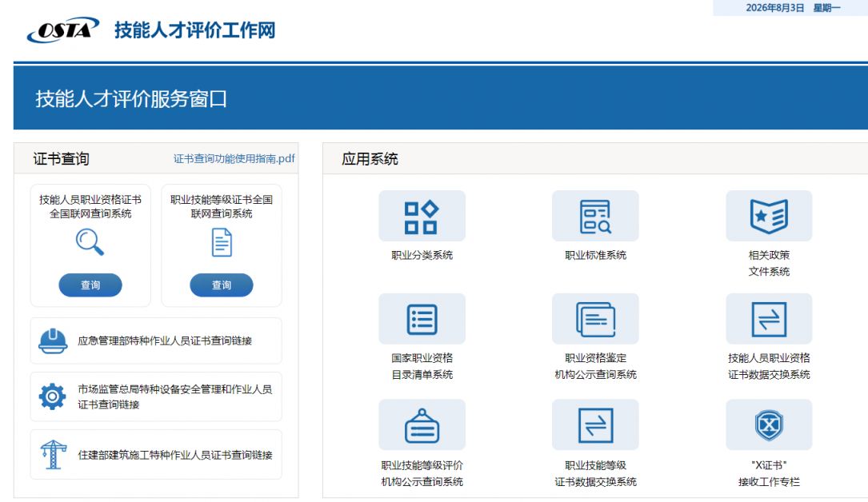This screenshot has width=868, height=502.
Task: Click 查询 under 技能人员职业资格证书全国联网查询系统
Action: [90, 285]
